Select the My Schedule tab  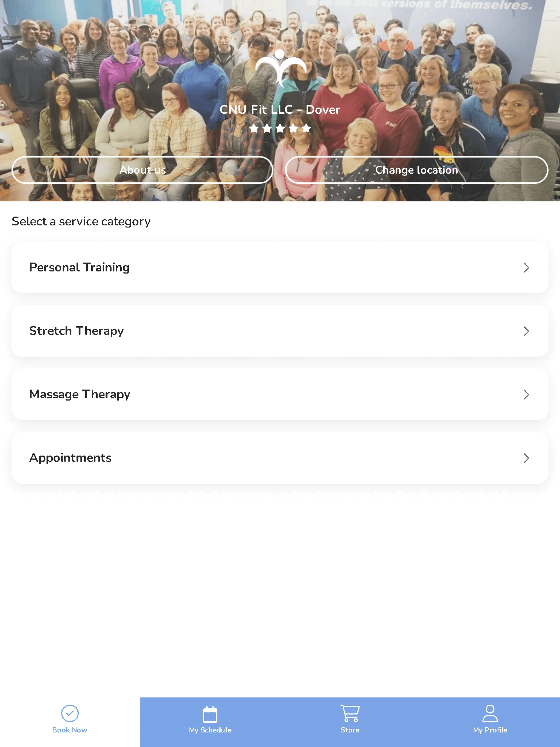210,720
